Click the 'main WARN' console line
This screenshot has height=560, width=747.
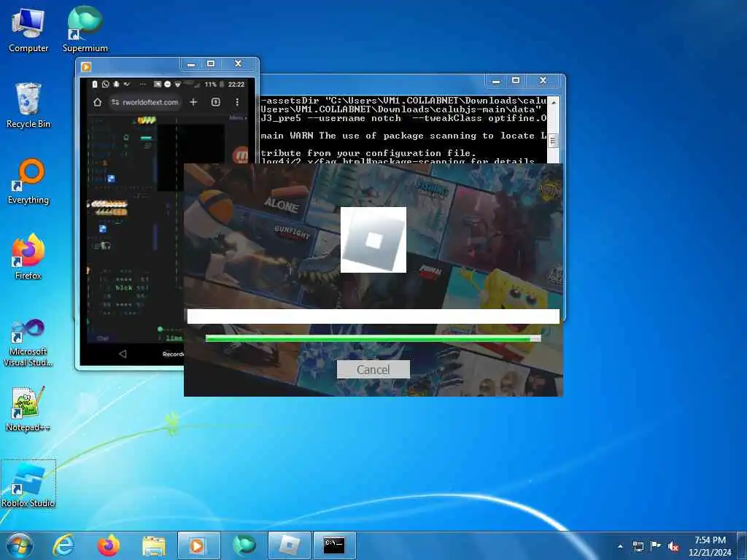tap(404, 136)
